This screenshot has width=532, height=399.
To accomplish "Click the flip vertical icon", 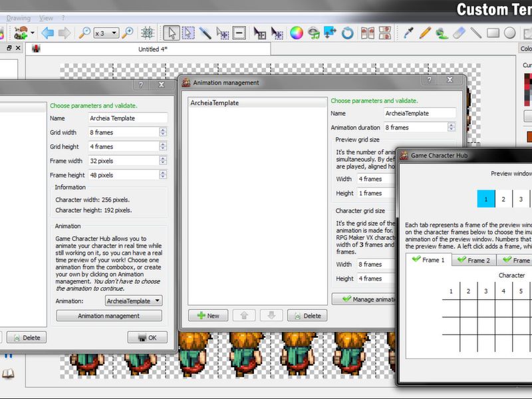I will point(385,33).
